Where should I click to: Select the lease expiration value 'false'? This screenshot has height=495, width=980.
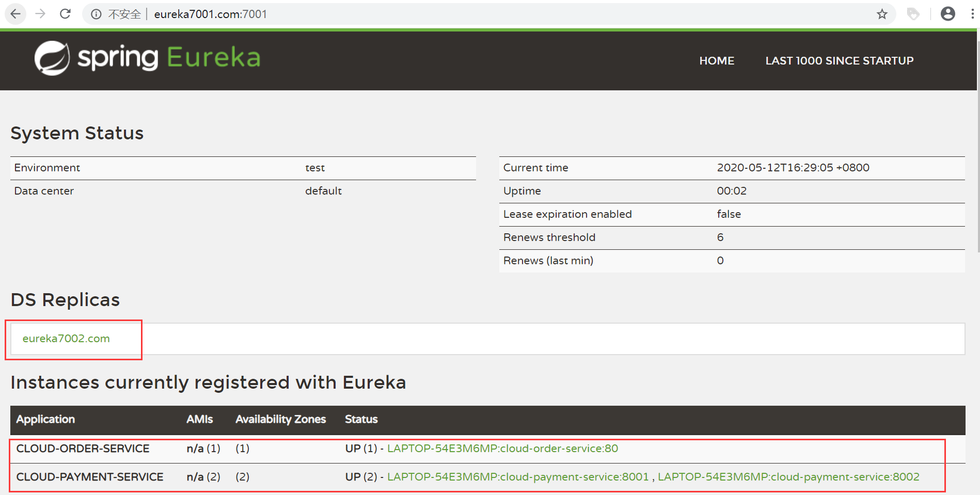pos(729,214)
